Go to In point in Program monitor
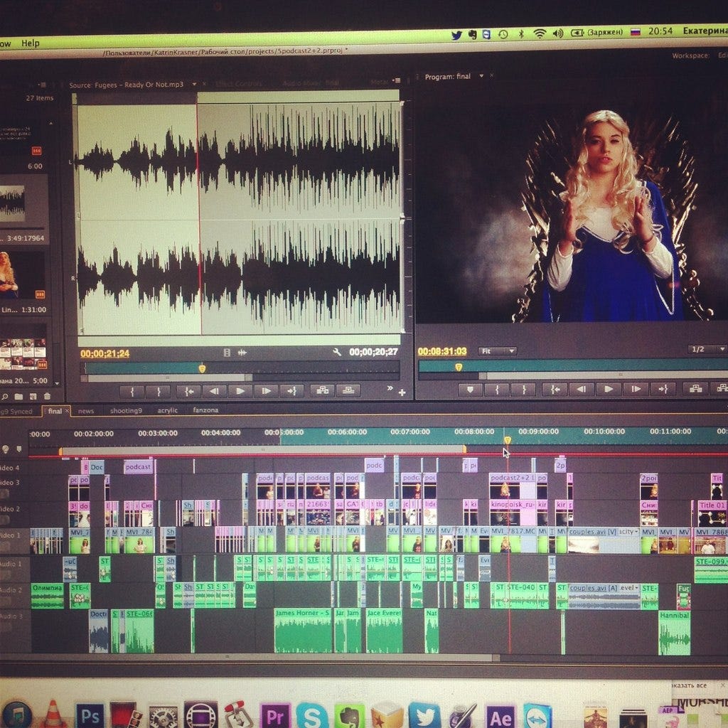 555,390
